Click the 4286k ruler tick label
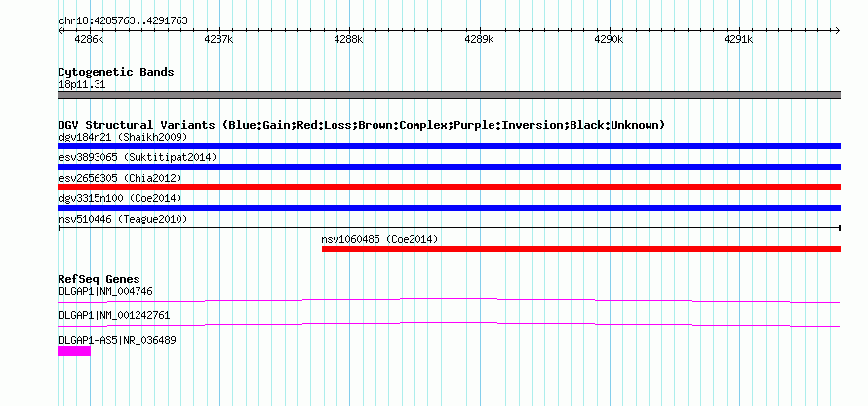868x406 pixels. point(89,39)
